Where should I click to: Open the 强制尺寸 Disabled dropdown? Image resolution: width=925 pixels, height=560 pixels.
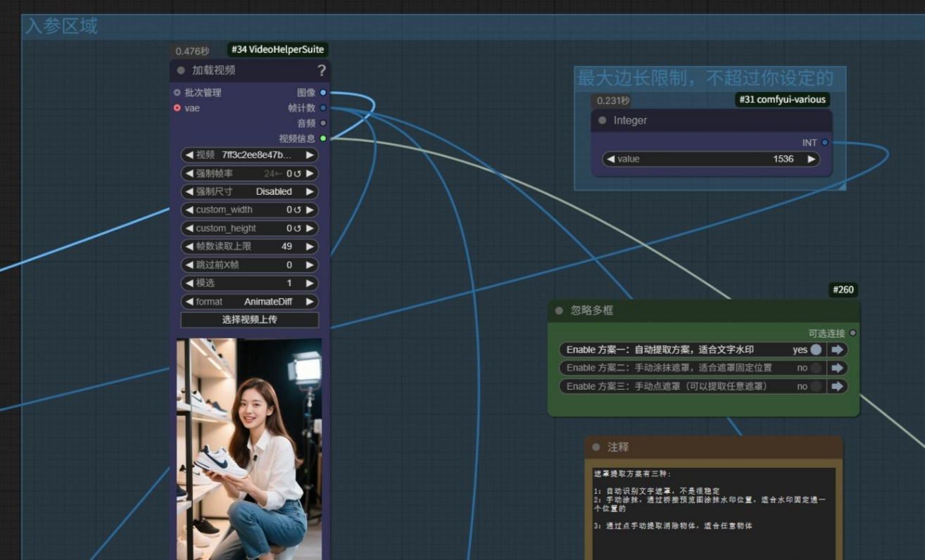click(249, 191)
